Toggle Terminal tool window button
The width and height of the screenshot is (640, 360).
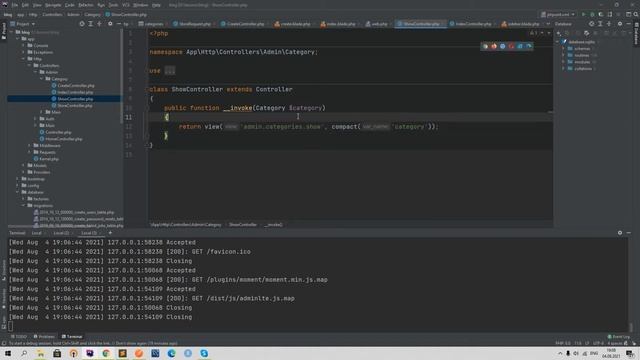[72, 337]
